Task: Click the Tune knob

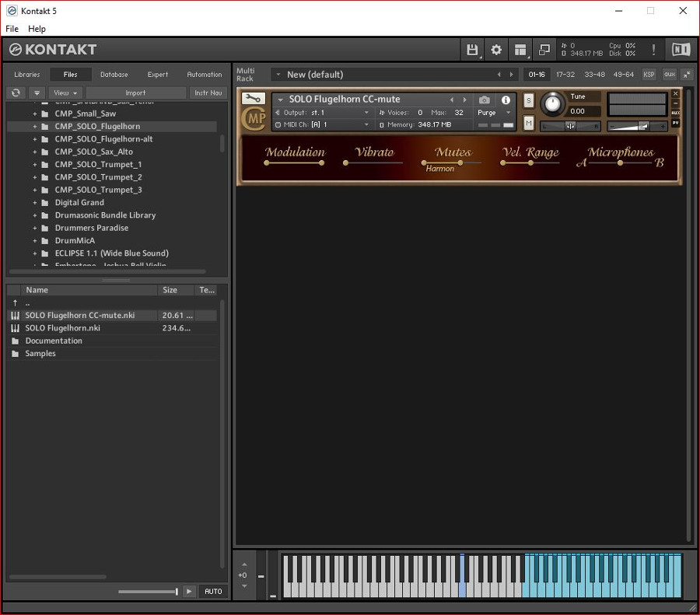Action: tap(553, 103)
